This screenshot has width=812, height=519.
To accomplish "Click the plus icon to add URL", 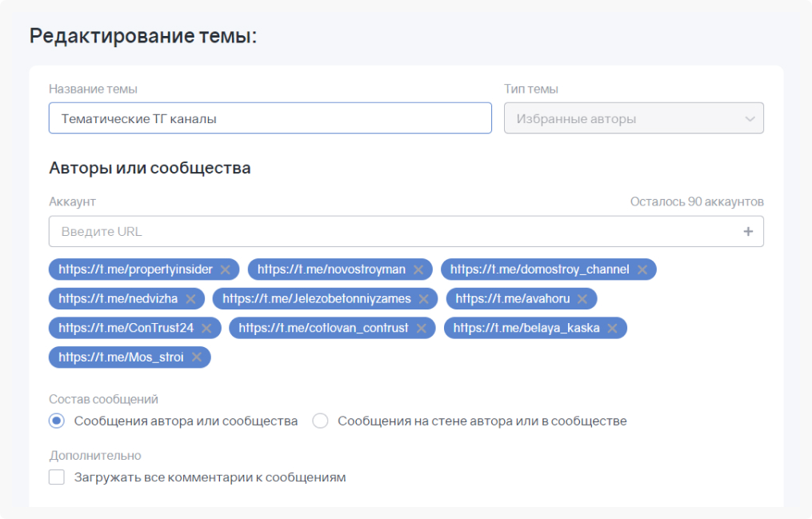I will coord(748,232).
